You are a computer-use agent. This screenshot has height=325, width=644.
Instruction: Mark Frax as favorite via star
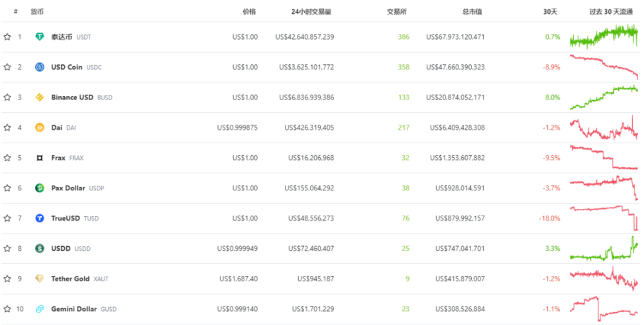click(7, 158)
